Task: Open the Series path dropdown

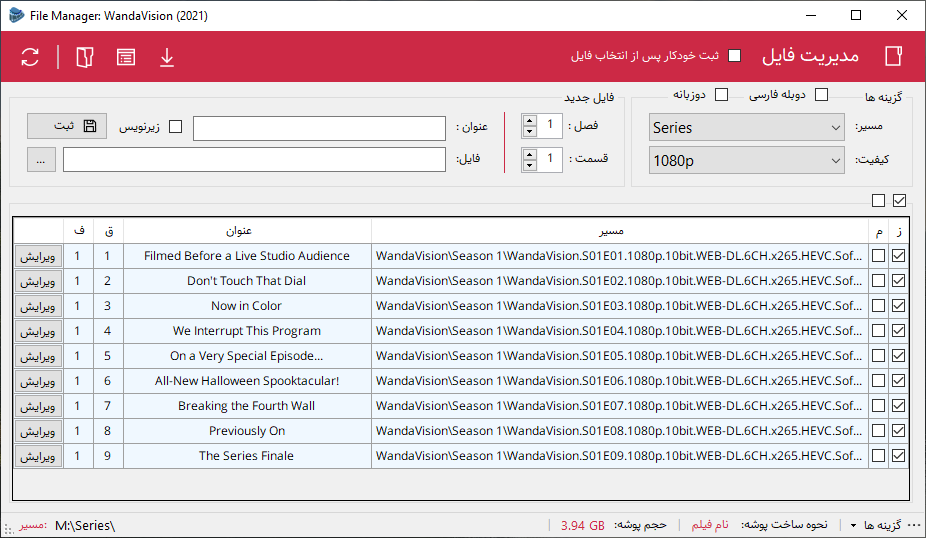Action: pyautogui.click(x=746, y=127)
